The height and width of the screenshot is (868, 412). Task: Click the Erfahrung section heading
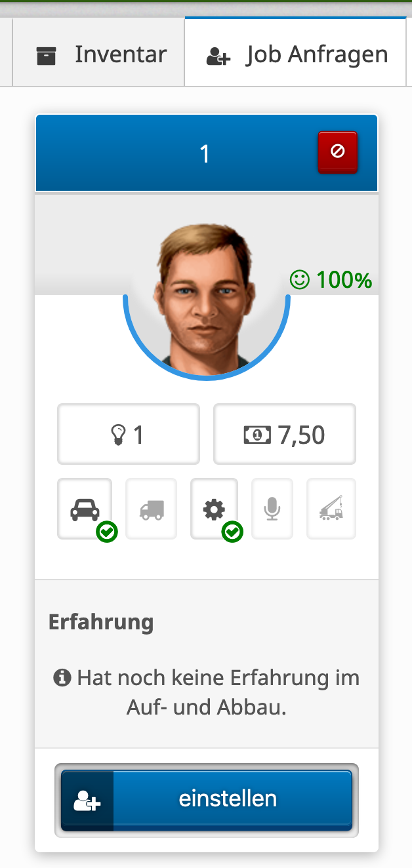click(x=101, y=621)
